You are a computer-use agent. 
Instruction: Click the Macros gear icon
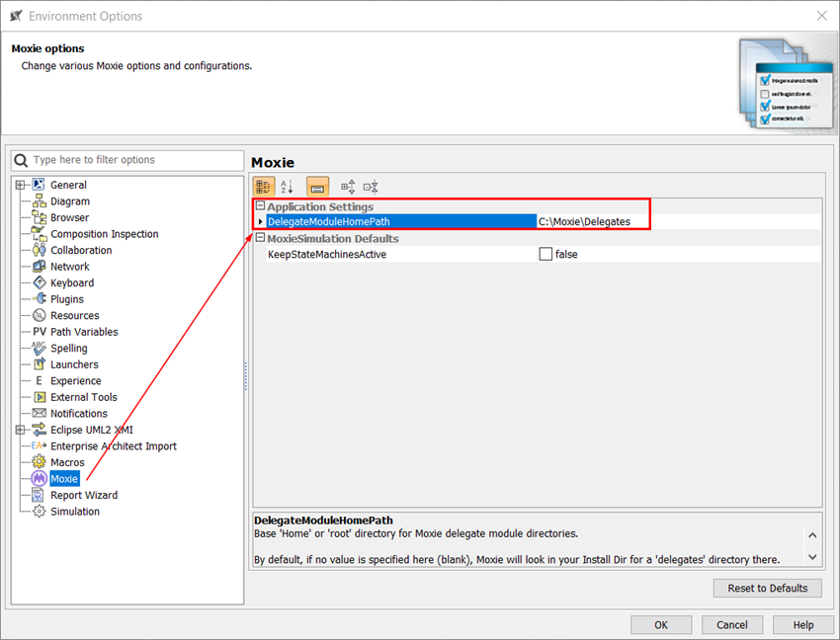pyautogui.click(x=40, y=462)
